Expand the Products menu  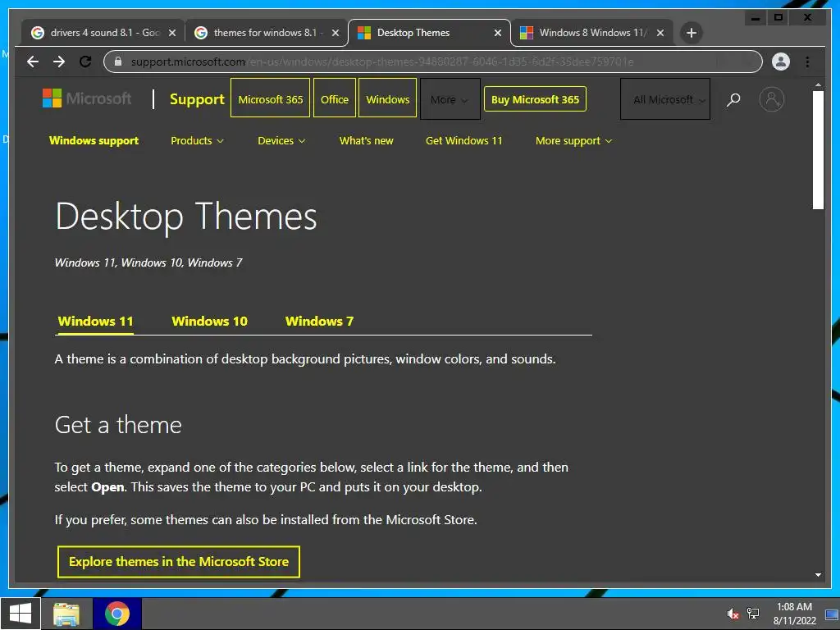click(x=197, y=141)
